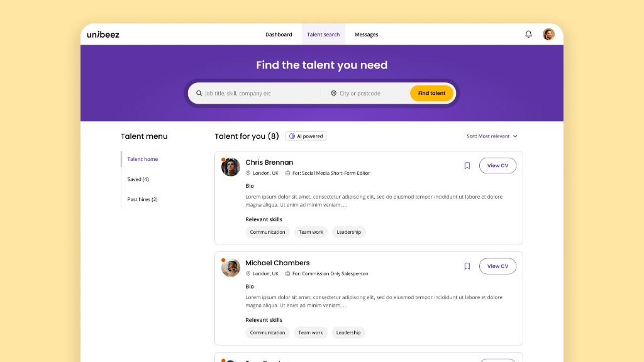View CV for Michael Chambers
644x362 pixels.
(x=497, y=266)
